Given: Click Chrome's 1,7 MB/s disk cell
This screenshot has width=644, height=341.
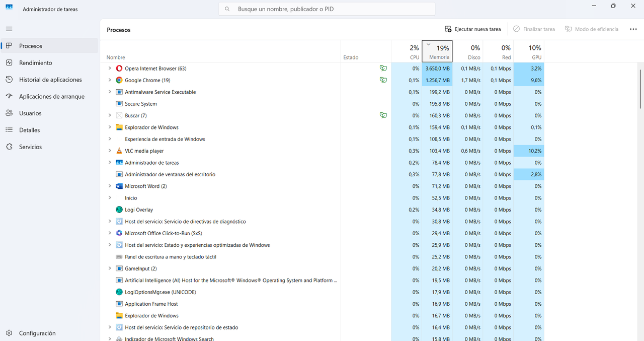Looking at the screenshot, I should 468,80.
